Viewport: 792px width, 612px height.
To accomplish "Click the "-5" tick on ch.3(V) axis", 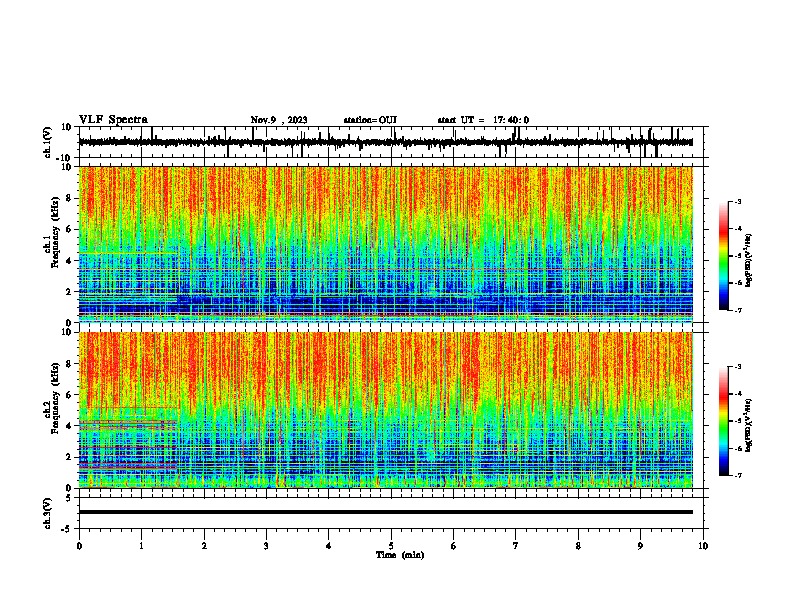I will [x=68, y=529].
